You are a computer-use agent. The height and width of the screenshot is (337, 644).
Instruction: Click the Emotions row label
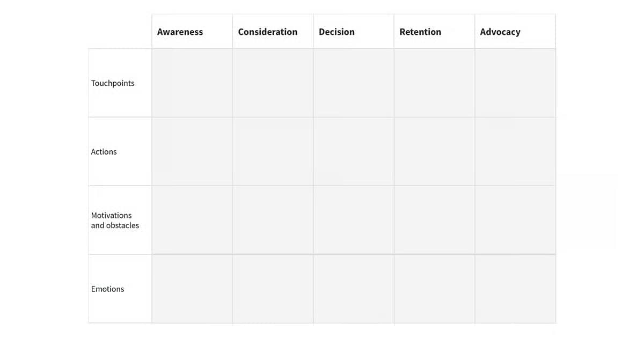108,289
